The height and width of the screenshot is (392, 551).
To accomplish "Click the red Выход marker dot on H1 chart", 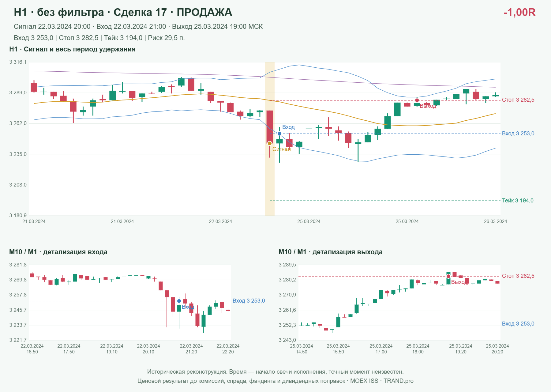I will point(417,100).
